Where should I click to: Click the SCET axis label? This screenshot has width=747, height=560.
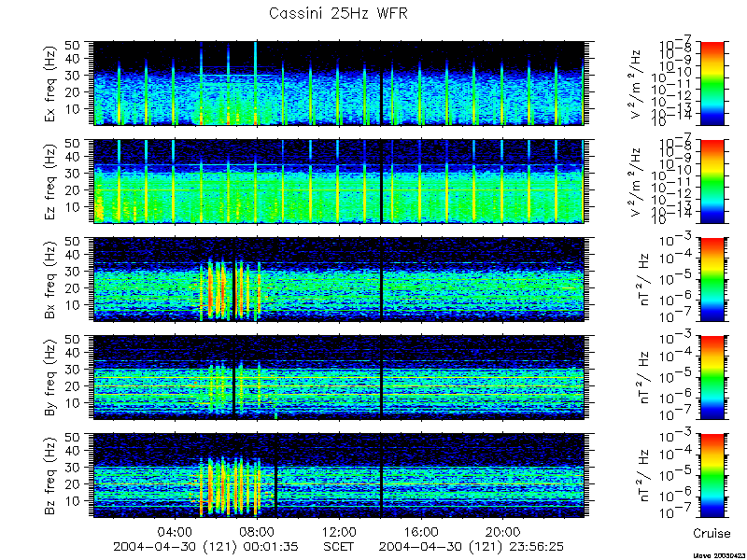coord(339,546)
